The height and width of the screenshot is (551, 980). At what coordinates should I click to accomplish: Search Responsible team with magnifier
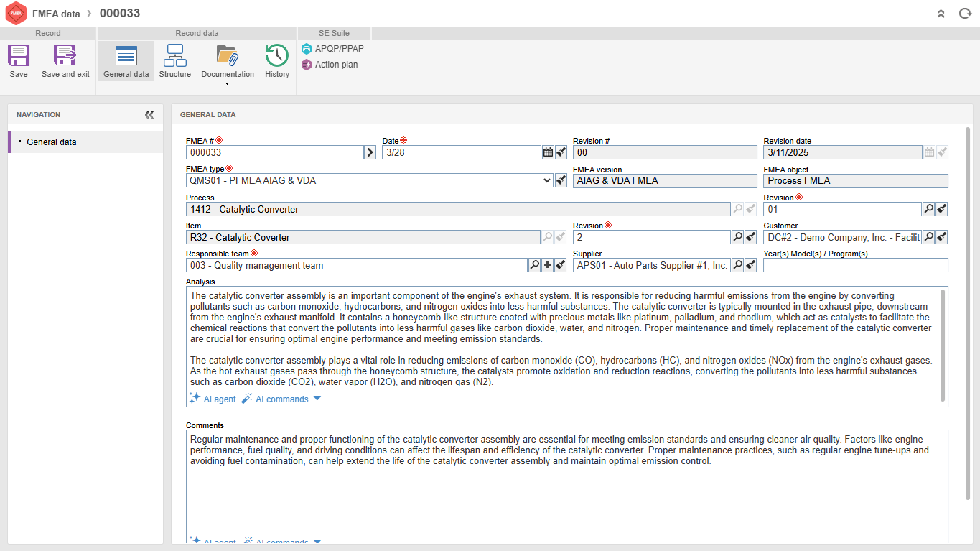[534, 265]
